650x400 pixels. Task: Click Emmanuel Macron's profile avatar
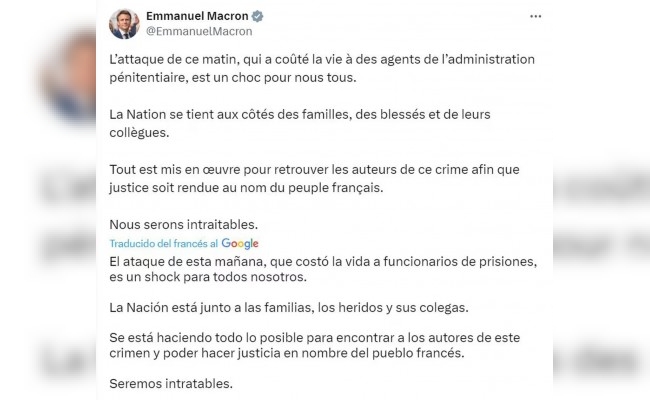coord(124,24)
